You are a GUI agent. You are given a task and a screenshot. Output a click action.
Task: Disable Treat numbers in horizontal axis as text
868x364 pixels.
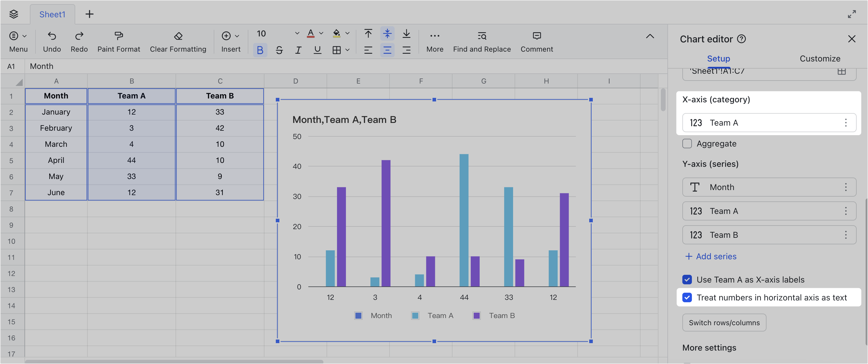click(687, 297)
